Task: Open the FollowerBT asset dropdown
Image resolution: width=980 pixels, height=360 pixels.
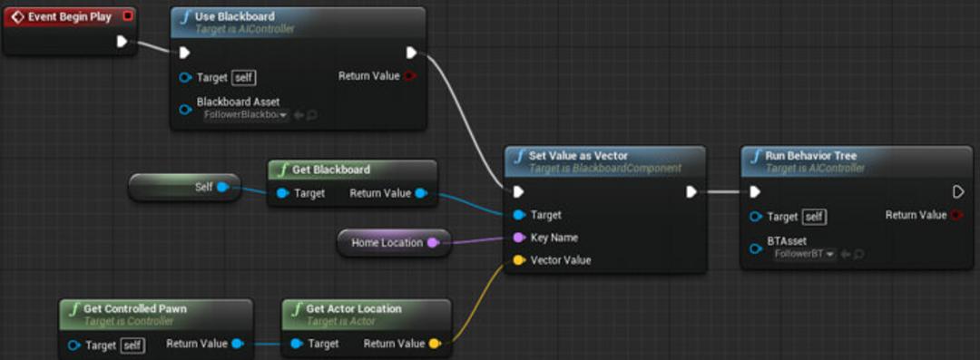Action: pos(804,254)
